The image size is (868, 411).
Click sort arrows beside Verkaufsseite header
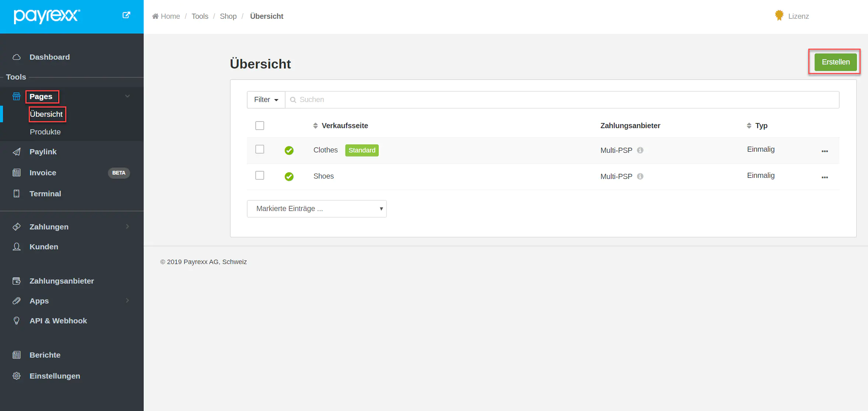coord(315,126)
